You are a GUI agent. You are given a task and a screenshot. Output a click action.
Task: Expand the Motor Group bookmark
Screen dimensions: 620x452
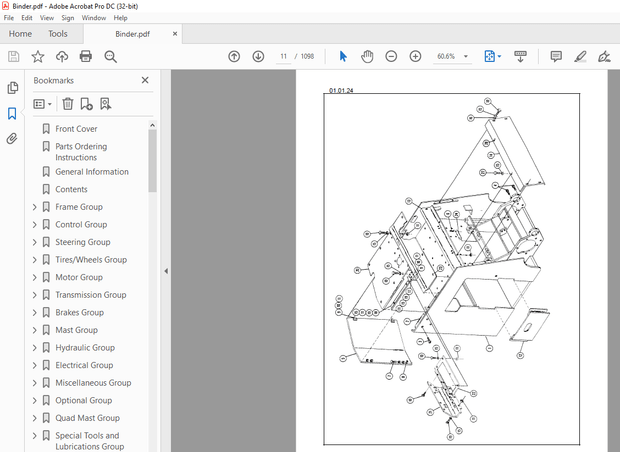[35, 277]
